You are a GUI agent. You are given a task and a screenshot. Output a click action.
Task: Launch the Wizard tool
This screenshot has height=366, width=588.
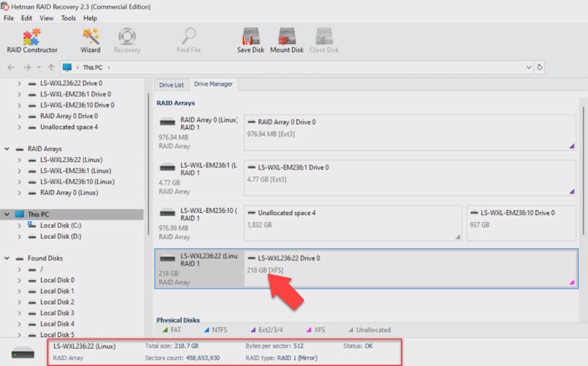[90, 40]
